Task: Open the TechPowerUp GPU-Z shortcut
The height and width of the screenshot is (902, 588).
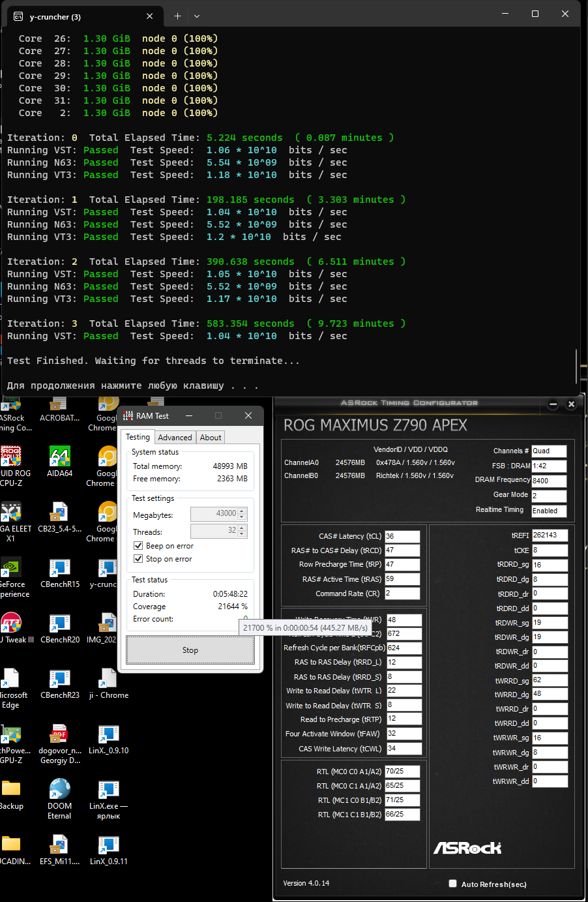Action: (x=10, y=744)
